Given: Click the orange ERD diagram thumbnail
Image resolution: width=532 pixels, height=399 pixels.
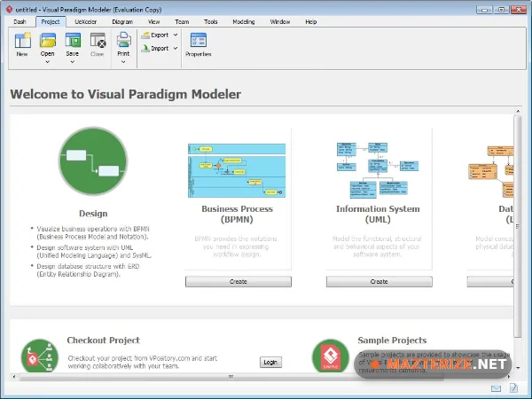Looking at the screenshot, I should pyautogui.click(x=491, y=171).
